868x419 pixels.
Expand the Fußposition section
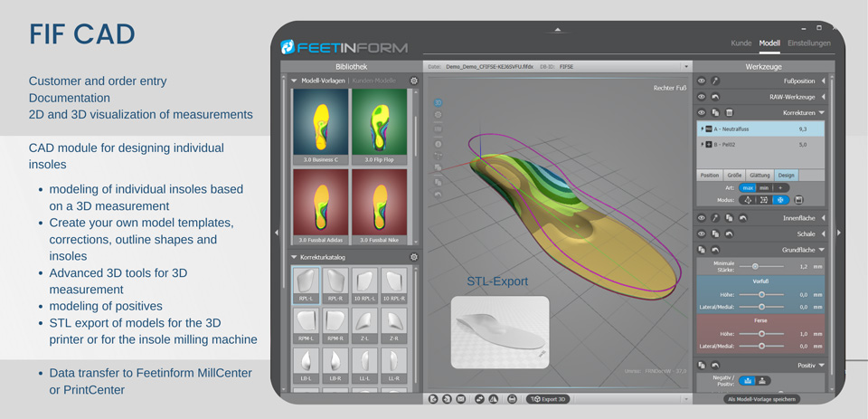pos(823,81)
